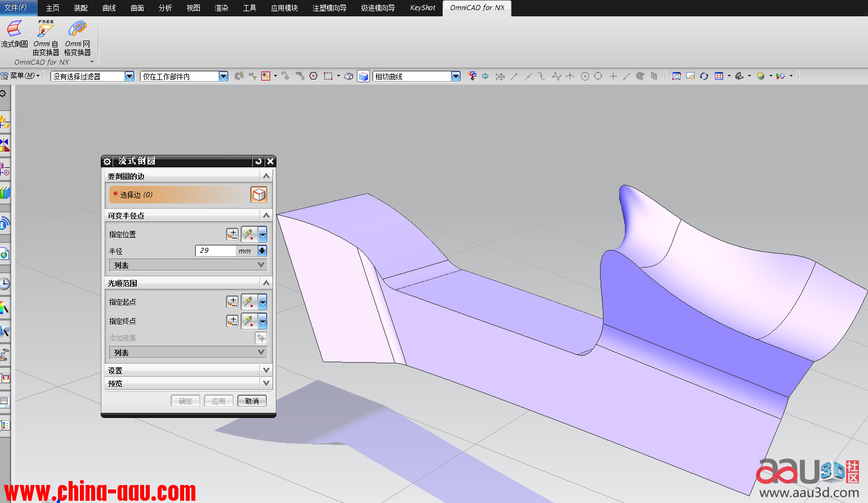Click the dialog settings gear in 流式倒圆 title
The image size is (868, 503).
click(x=108, y=162)
